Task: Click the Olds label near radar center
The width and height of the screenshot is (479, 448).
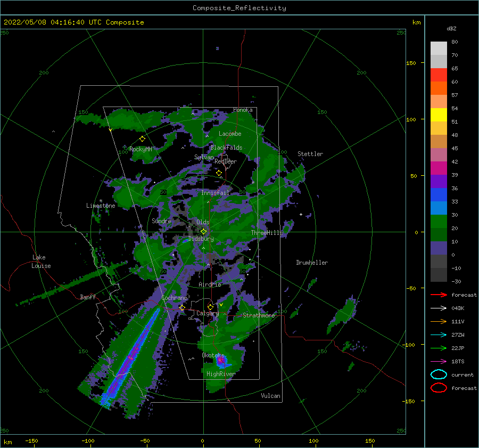Action: (203, 222)
